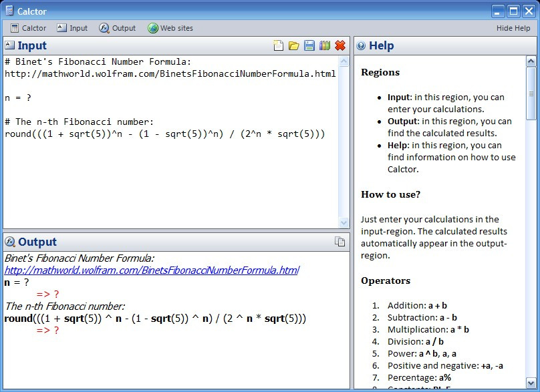Open the Web sites menu
The width and height of the screenshot is (540, 392).
pos(170,28)
